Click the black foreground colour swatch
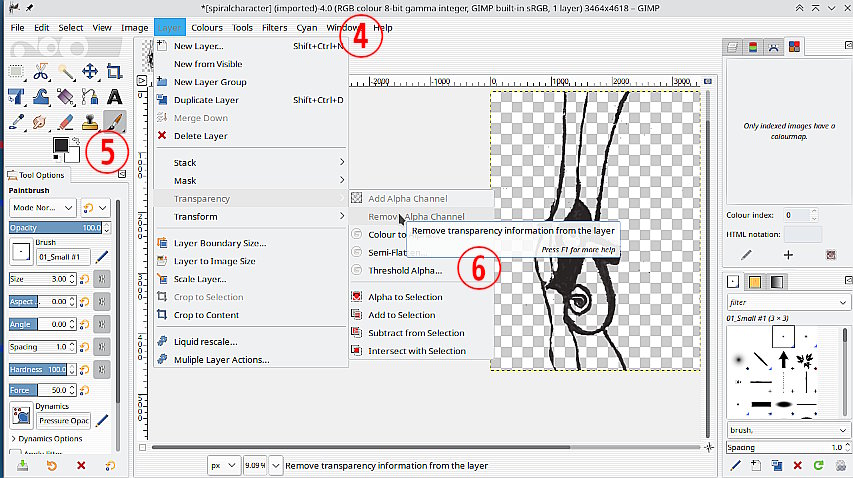 [60, 145]
